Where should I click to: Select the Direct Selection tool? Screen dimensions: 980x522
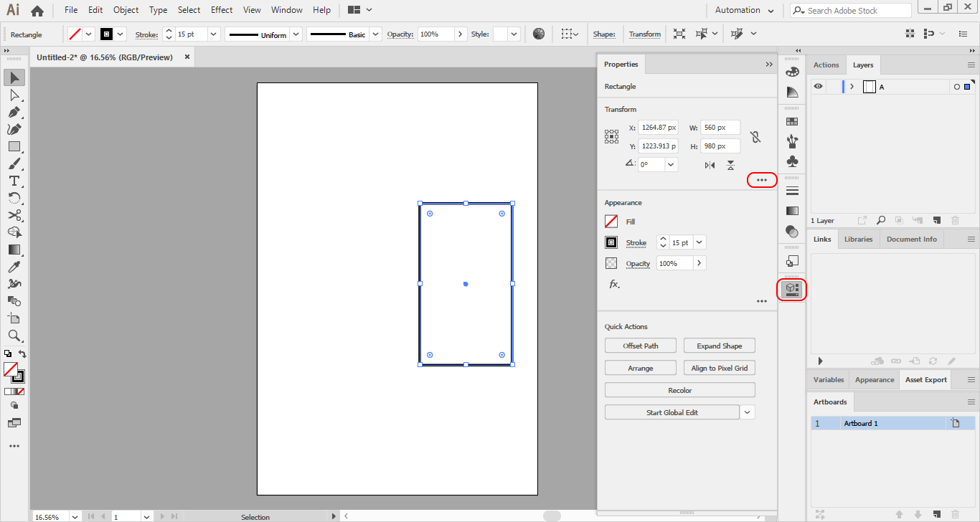[x=14, y=95]
